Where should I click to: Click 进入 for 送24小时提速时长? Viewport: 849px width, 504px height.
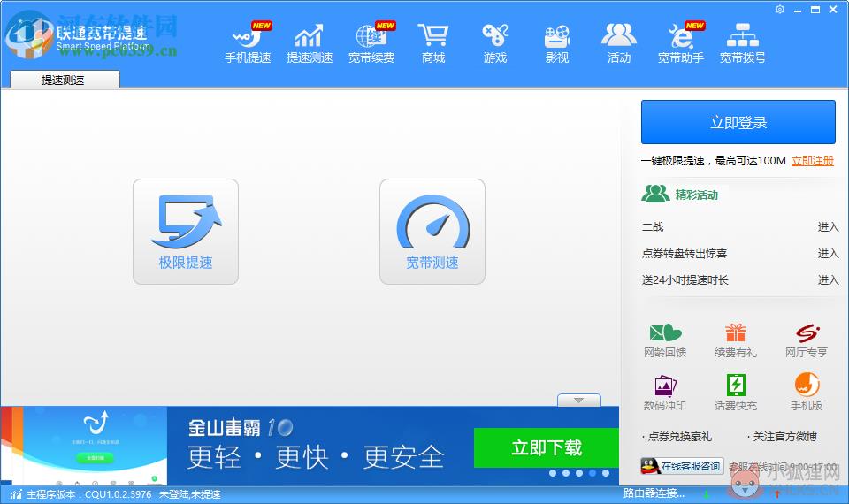(x=828, y=280)
